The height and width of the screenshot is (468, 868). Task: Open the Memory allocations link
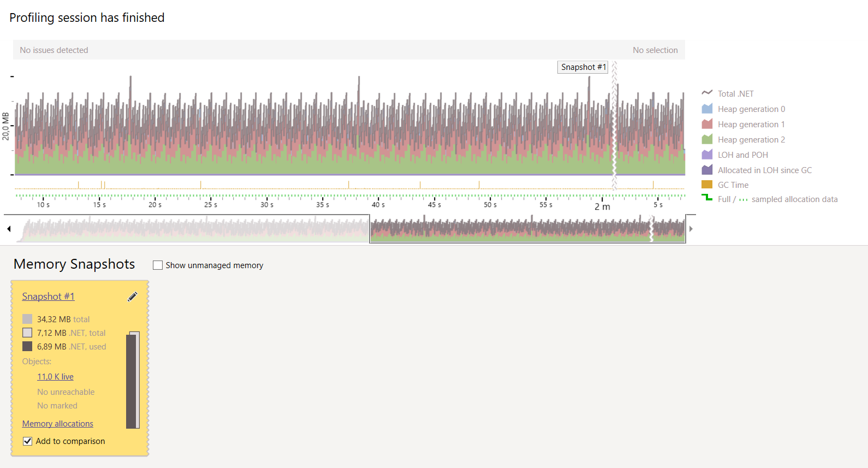click(x=58, y=424)
